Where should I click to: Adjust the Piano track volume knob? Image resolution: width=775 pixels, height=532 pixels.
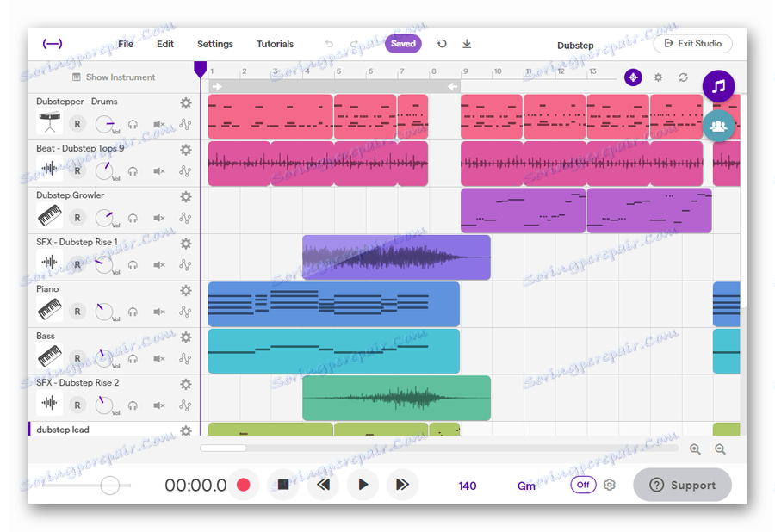104,312
